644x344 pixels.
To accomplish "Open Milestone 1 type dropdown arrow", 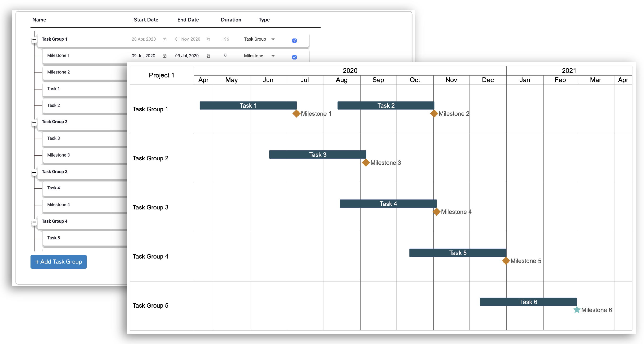I will (x=273, y=56).
